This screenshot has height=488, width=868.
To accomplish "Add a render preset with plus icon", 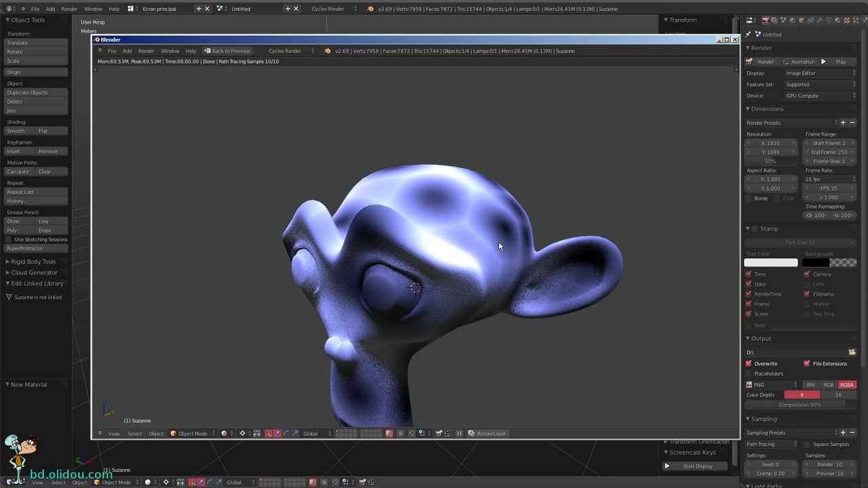I will click(x=843, y=123).
